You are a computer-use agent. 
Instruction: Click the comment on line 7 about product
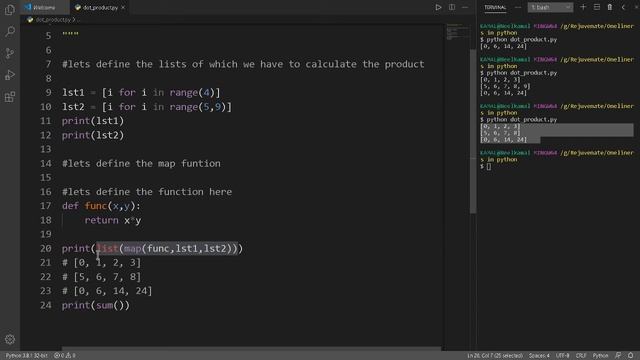(243, 64)
